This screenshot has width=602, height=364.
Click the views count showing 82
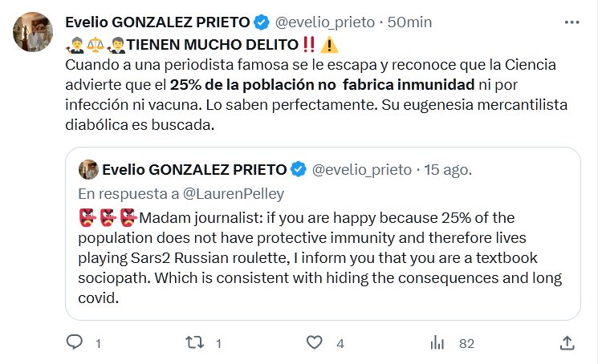[x=466, y=343]
